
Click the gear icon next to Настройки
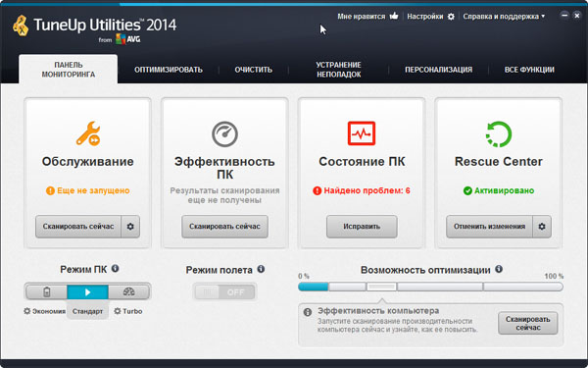(x=451, y=17)
